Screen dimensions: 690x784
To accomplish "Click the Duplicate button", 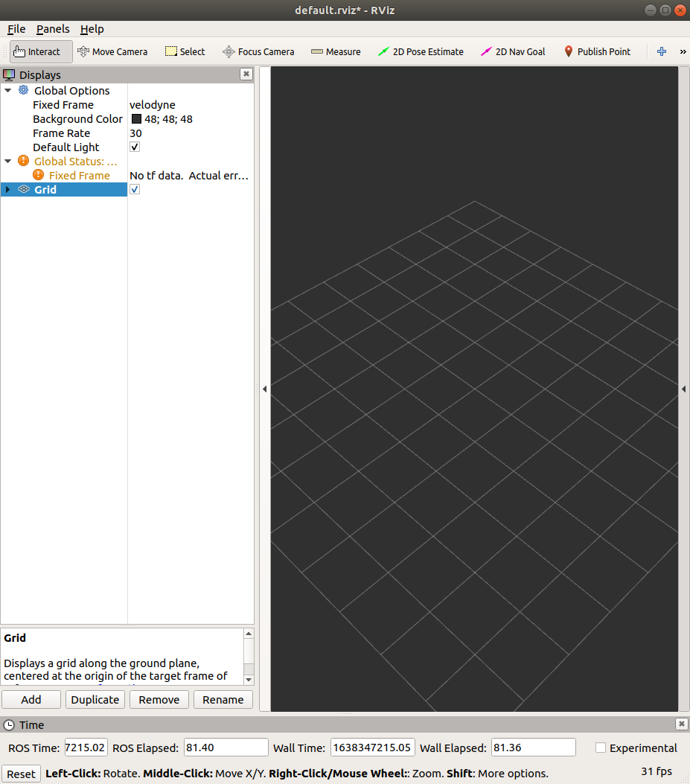I will tap(95, 700).
